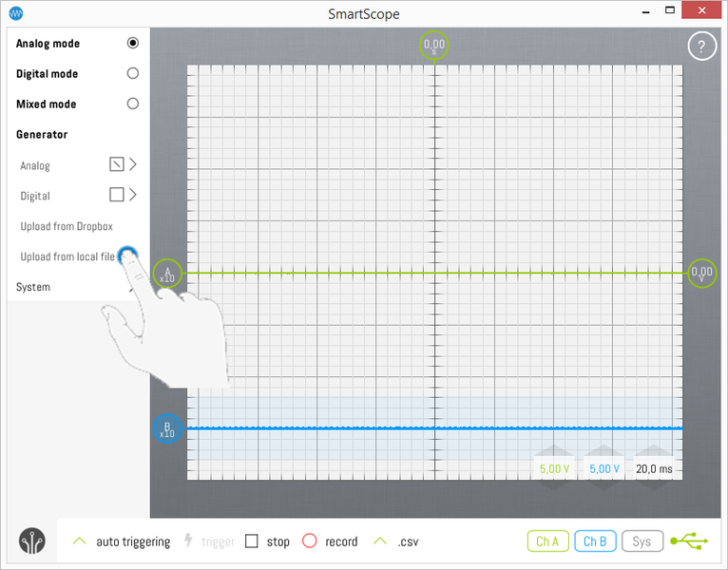Select the Analog mode radio button
Screen dimensions: 728x570
(x=133, y=44)
